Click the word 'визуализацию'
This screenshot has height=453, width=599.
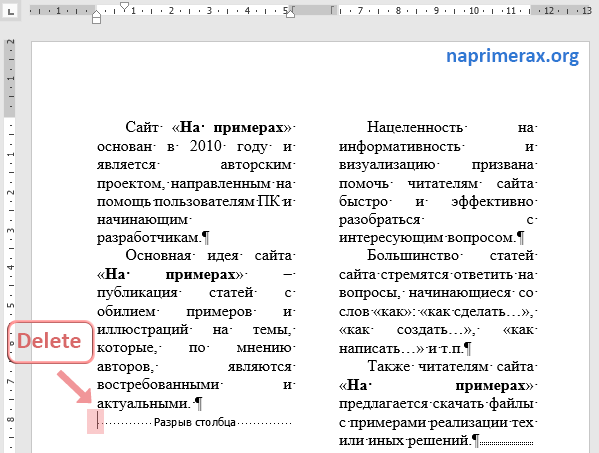click(387, 165)
